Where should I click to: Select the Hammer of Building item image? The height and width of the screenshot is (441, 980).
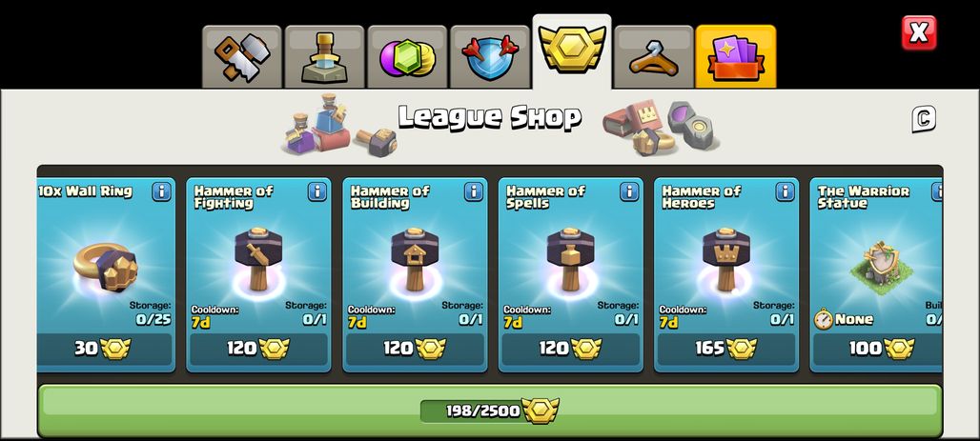tap(415, 259)
